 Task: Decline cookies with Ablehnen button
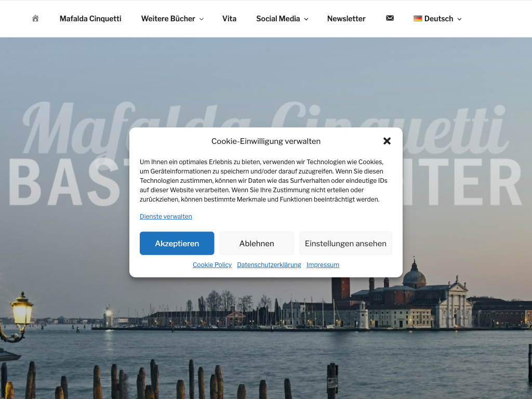click(x=257, y=243)
